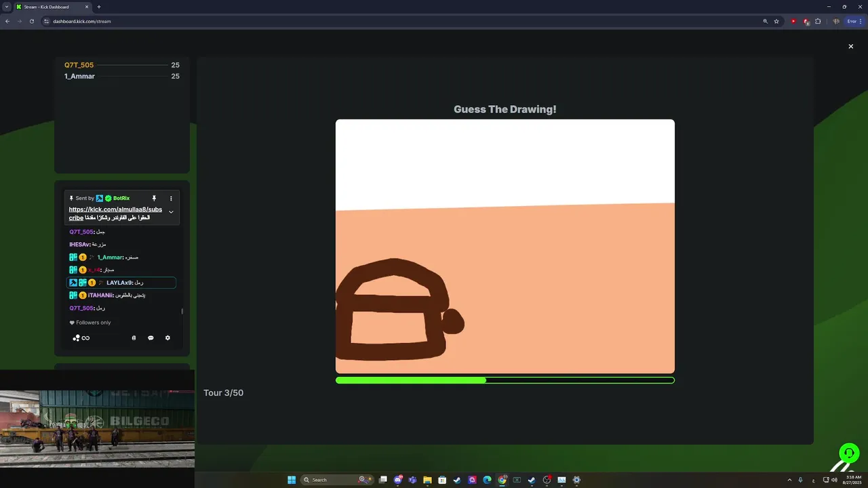Close the Guess The Drawing overlay

click(850, 46)
